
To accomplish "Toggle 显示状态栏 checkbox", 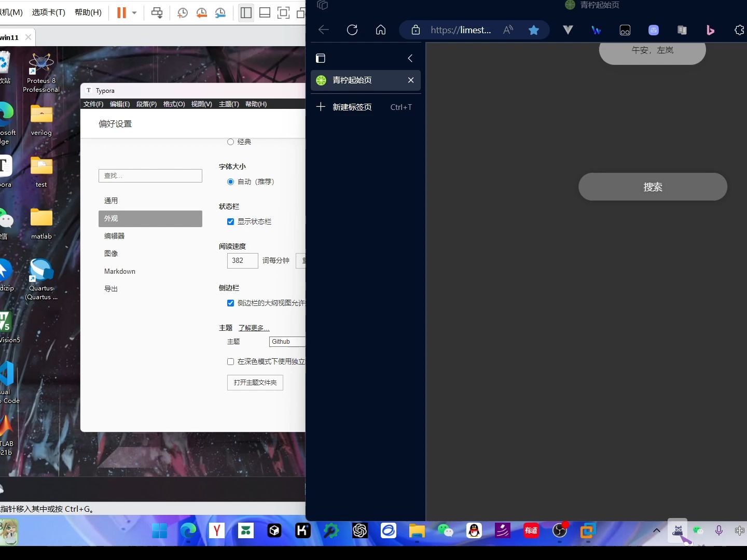I will coord(230,221).
